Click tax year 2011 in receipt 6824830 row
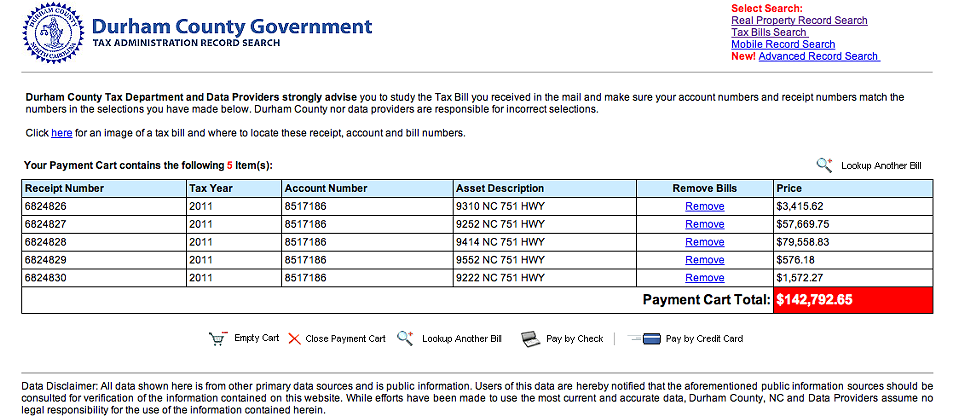 pos(201,278)
